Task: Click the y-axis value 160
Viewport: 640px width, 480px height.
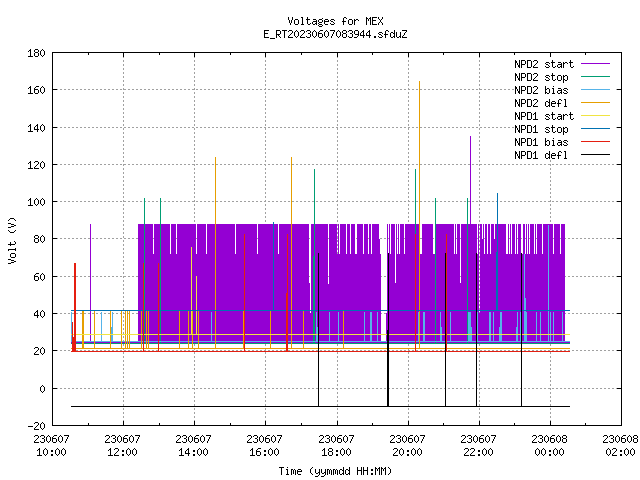Action: point(36,90)
